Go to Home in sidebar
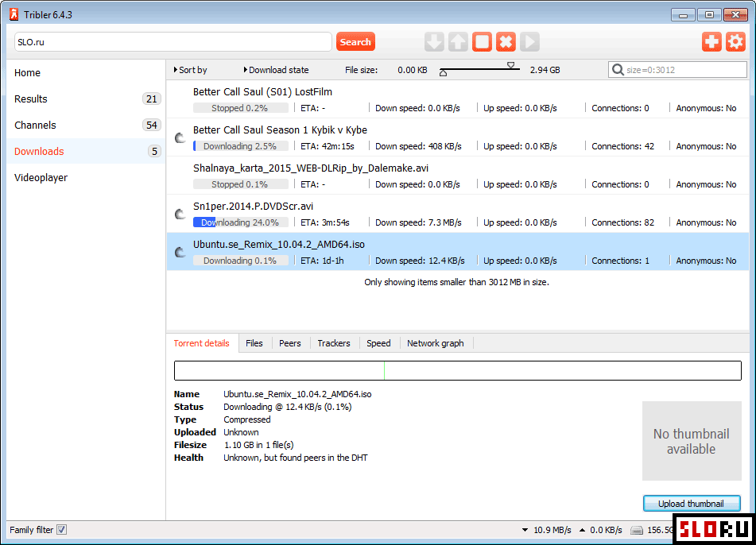The image size is (756, 545). (x=86, y=73)
